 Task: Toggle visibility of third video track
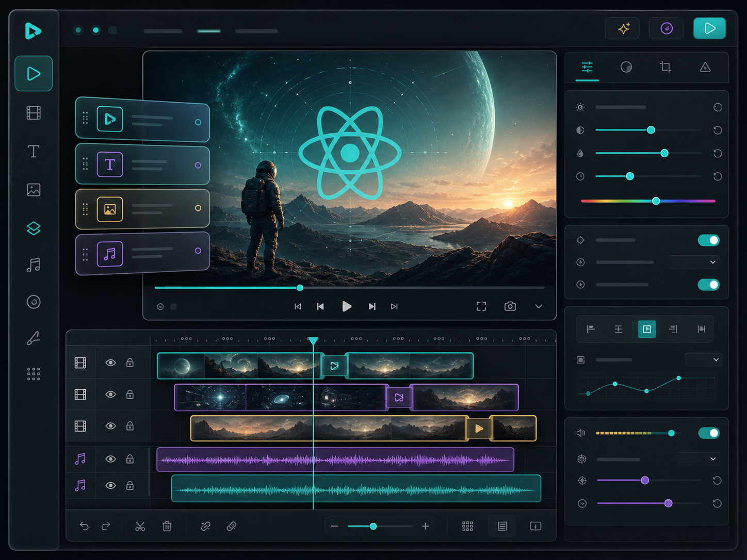point(110,426)
